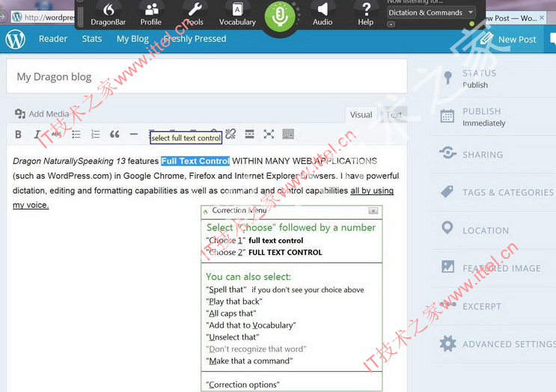Screen dimensions: 556x392
Task: Close the Correction Menu window
Action: tap(373, 211)
